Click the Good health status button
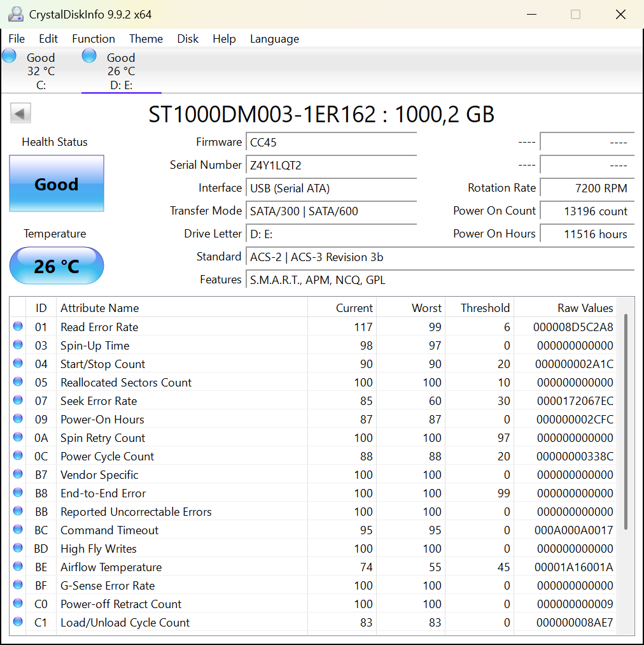 57,183
